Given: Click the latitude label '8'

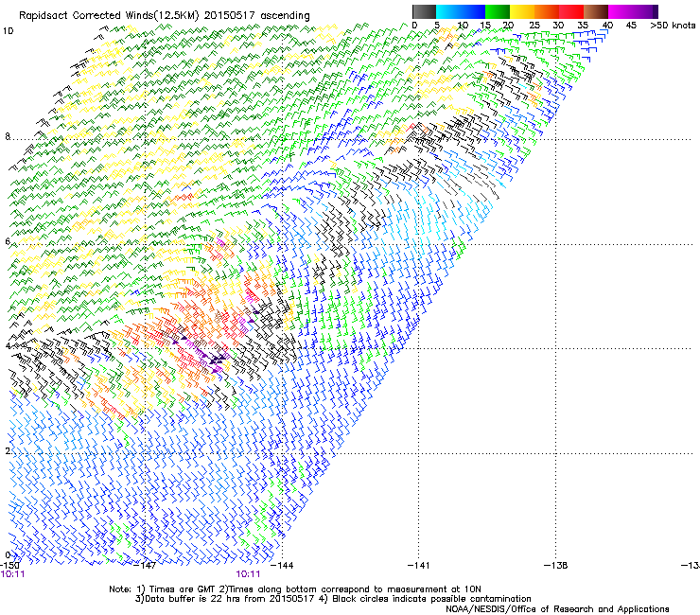Looking at the screenshot, I should [8, 136].
